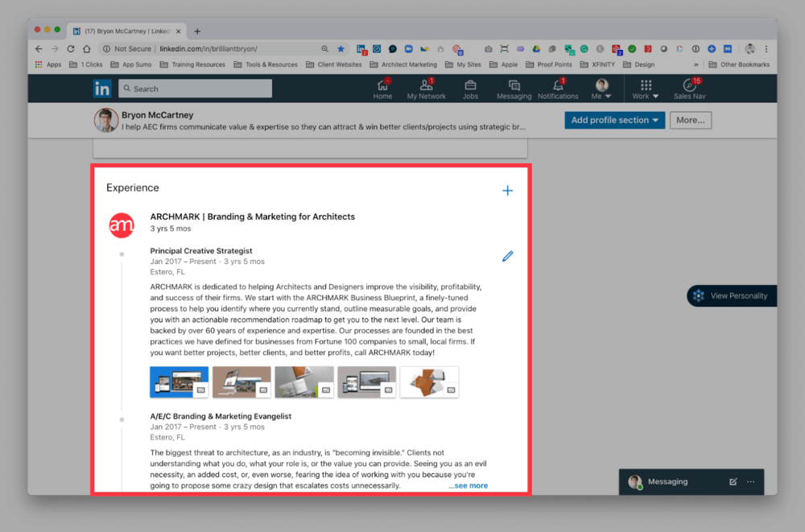Expand the Work apps grid menu
The height and width of the screenshot is (532, 805).
point(646,89)
